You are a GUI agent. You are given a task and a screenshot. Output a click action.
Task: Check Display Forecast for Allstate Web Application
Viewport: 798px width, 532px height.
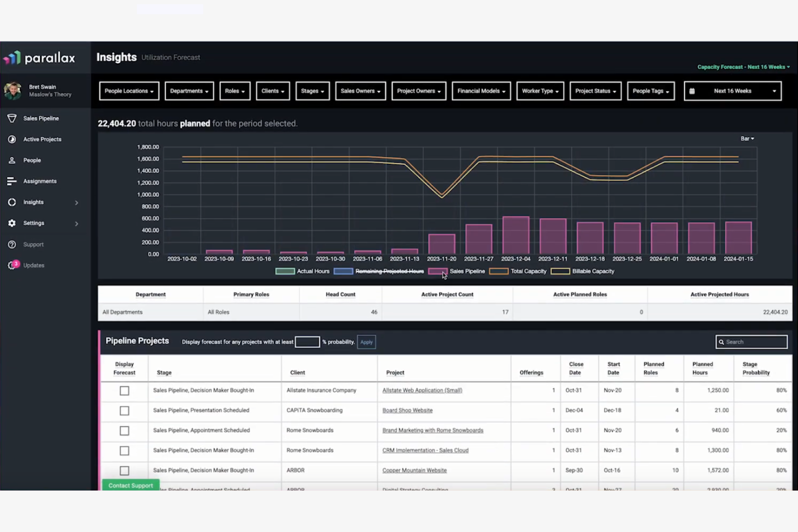pyautogui.click(x=125, y=391)
